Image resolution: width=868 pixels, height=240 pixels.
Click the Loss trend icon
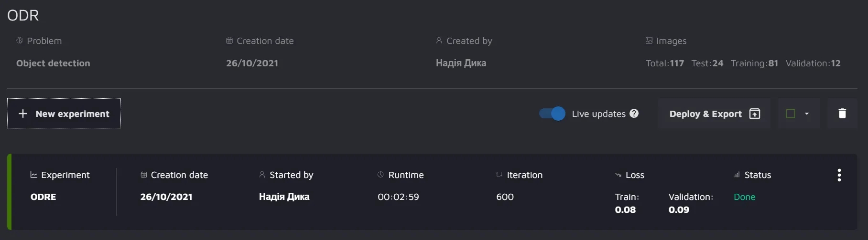click(x=618, y=175)
